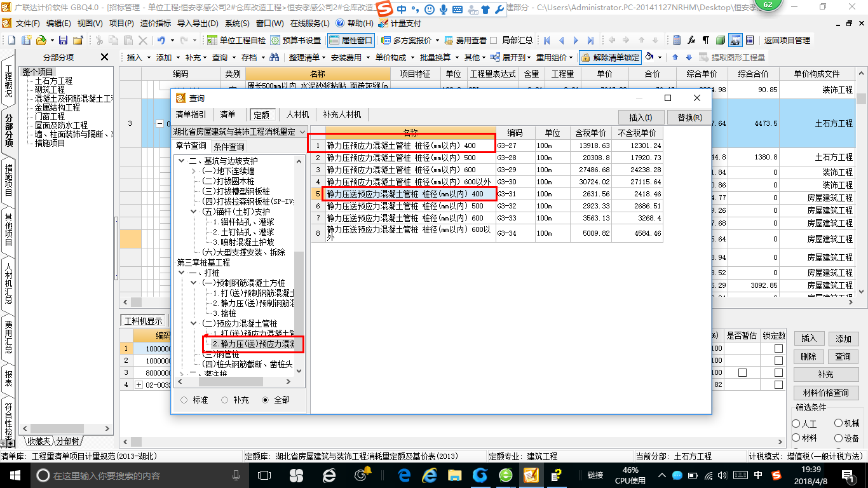Viewport: 868px width, 488px height.
Task: Click 返回项目管理 link
Action: 787,40
